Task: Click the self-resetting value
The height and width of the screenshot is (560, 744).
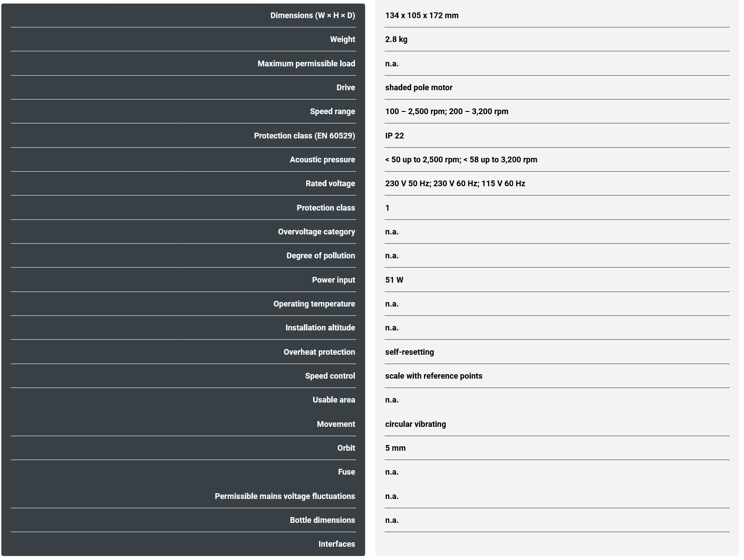Action: pyautogui.click(x=409, y=352)
